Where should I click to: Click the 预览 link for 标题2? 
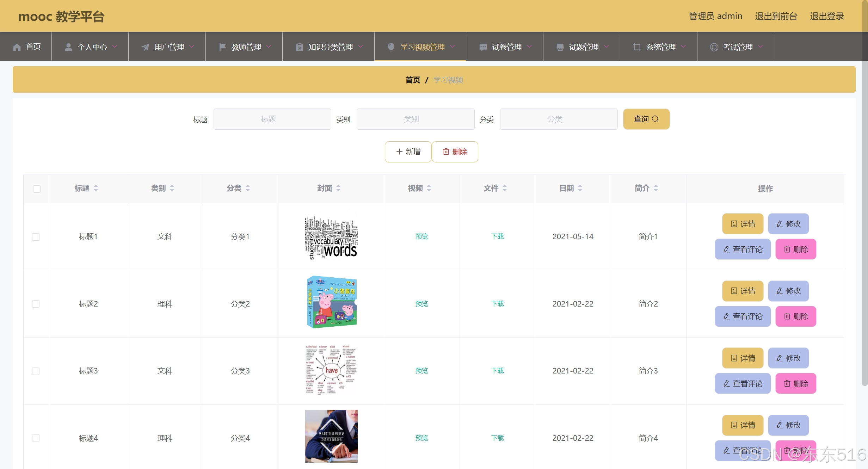coord(421,304)
